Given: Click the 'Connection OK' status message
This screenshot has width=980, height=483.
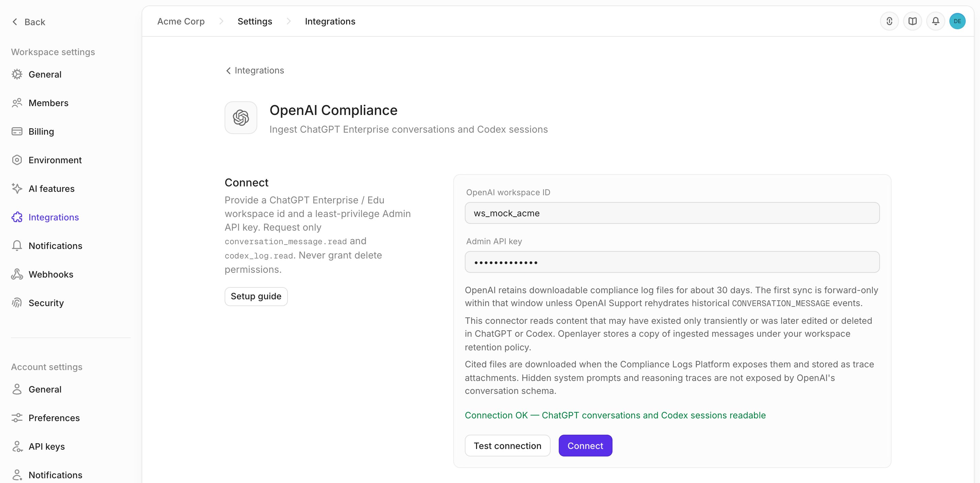Looking at the screenshot, I should (x=615, y=415).
